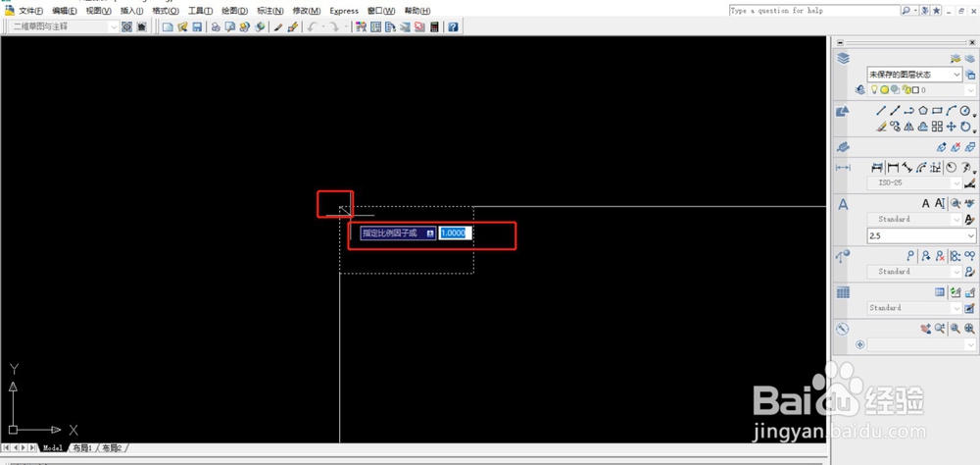
Task: Toggle the layer lock icon
Action: coord(906,90)
